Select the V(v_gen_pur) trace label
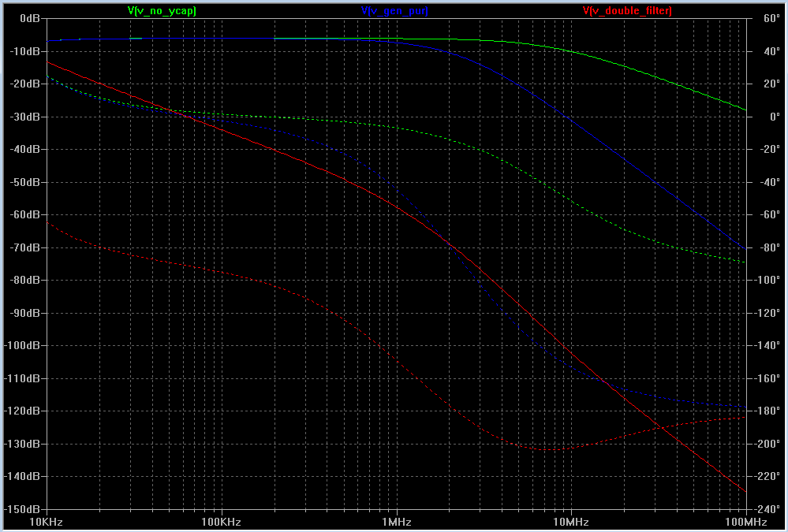This screenshot has height=532, width=788. tap(394, 10)
